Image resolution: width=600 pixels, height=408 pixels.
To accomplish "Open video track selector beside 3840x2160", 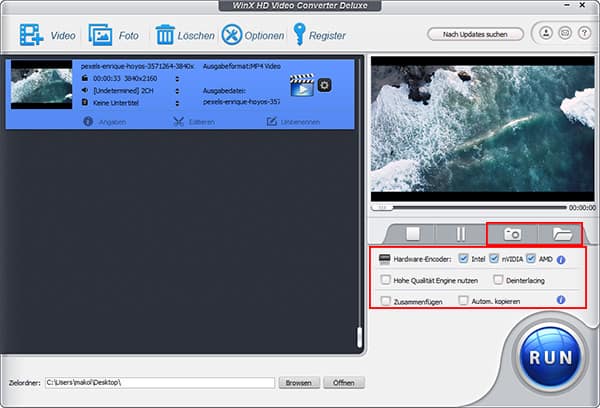I will pyautogui.click(x=177, y=79).
